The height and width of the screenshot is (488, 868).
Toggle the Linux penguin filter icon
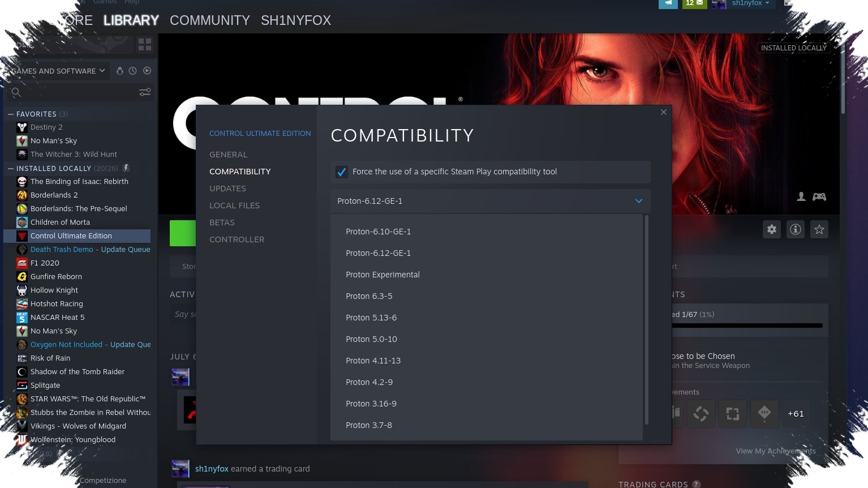point(119,71)
